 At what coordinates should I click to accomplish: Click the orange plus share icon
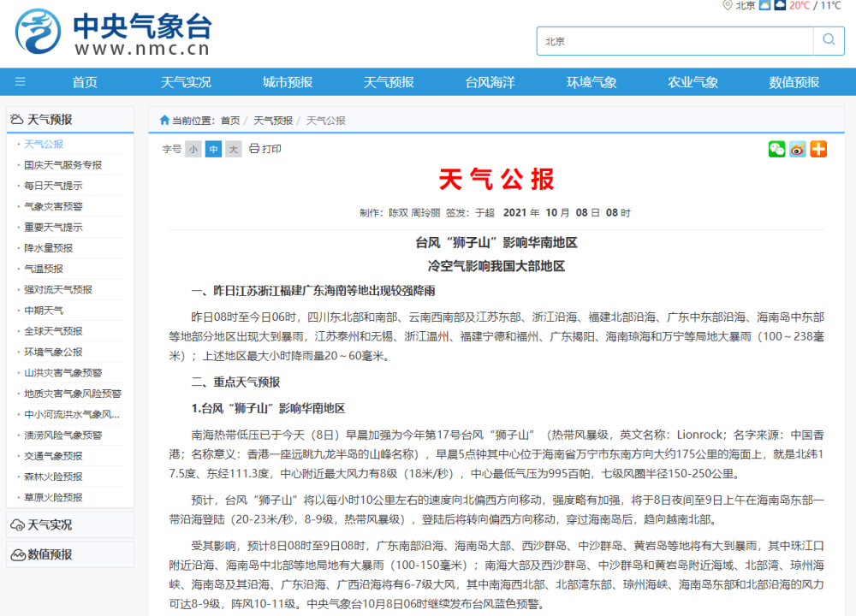pyautogui.click(x=818, y=149)
